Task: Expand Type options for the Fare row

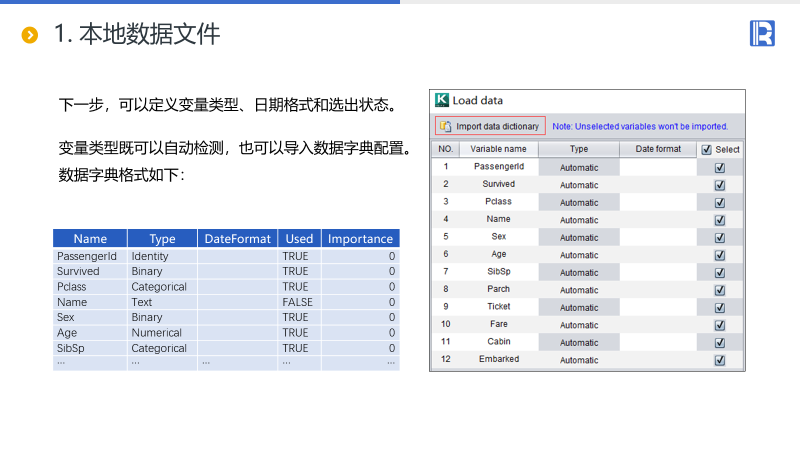Action: pos(579,325)
